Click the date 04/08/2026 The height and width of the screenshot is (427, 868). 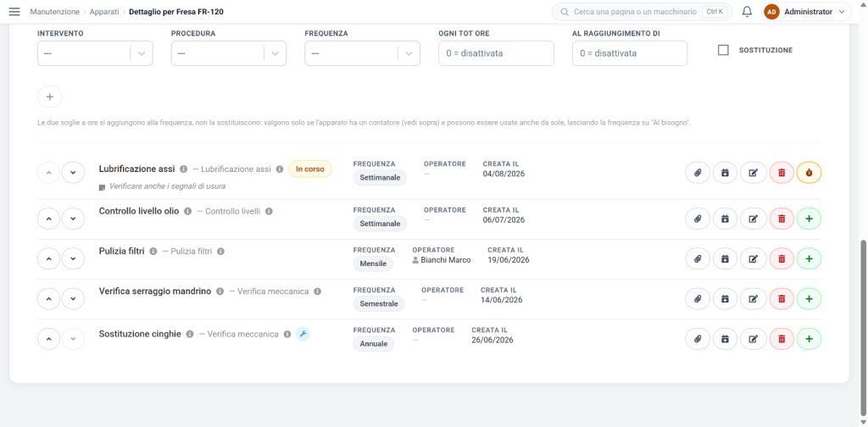pos(504,174)
